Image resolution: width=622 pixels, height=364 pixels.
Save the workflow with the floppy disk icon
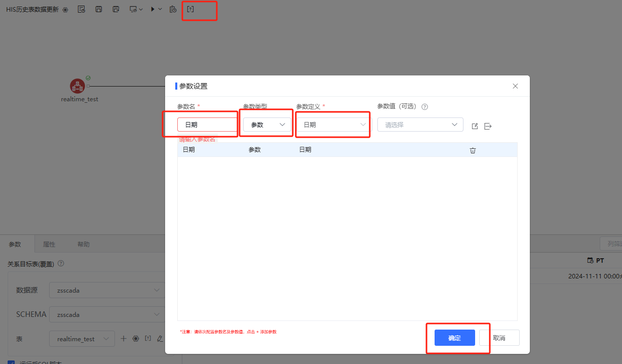(x=99, y=9)
